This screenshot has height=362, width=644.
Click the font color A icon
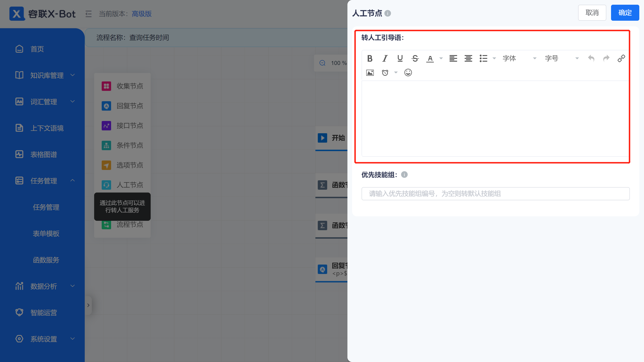tap(430, 59)
